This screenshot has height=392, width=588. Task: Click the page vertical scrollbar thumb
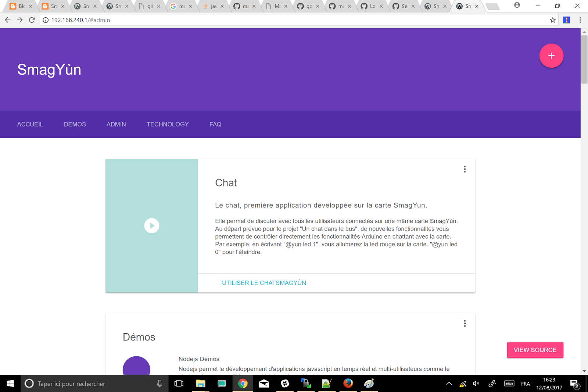pyautogui.click(x=584, y=60)
